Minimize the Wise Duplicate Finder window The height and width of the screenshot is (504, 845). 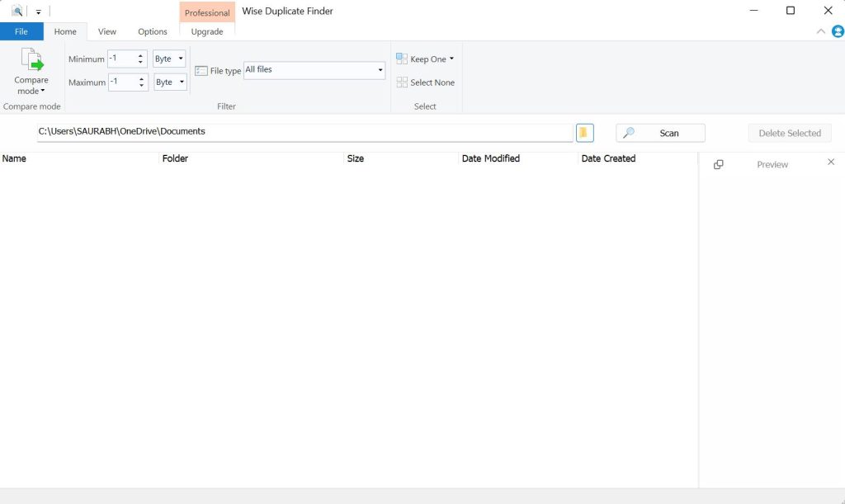(754, 10)
